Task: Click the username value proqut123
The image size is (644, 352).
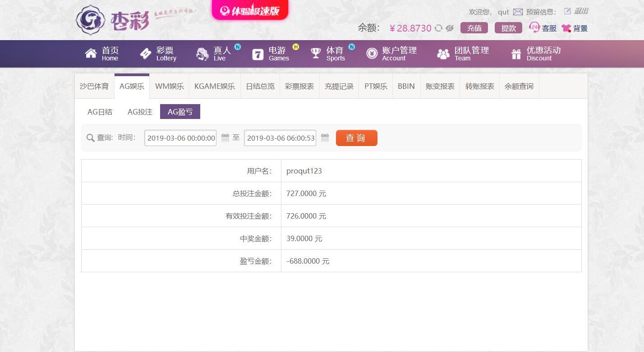Action: point(304,171)
